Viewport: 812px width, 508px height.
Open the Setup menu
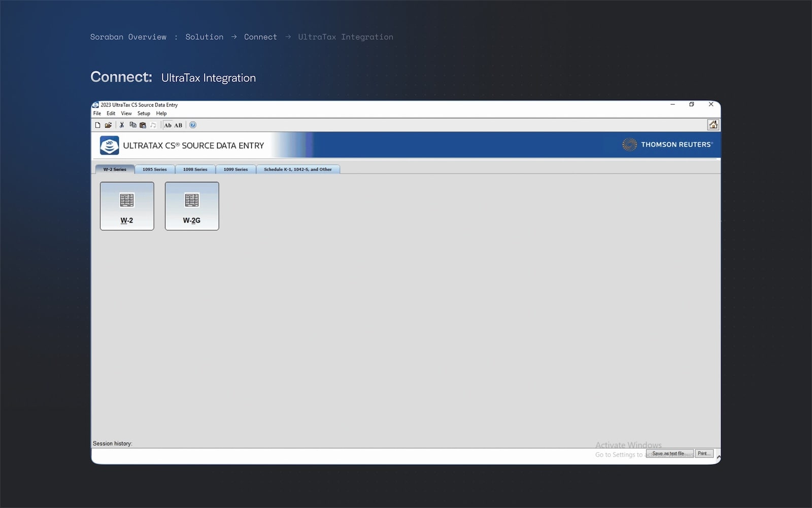tap(144, 113)
